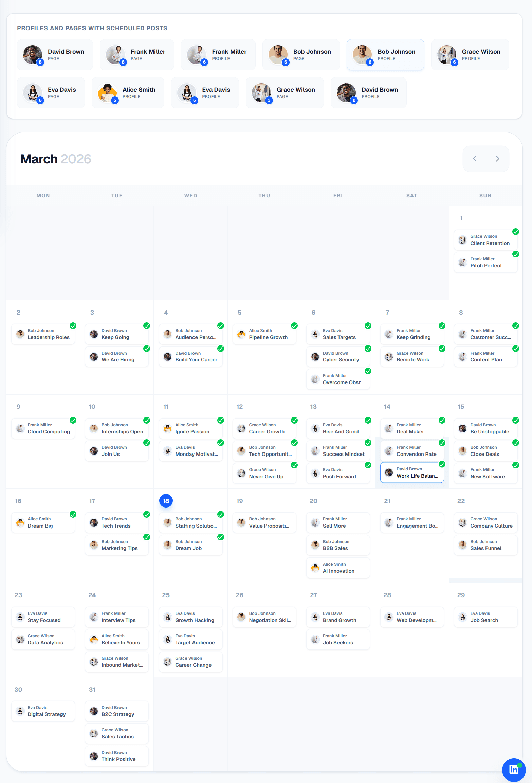Open the Job Seekers post
The image size is (532, 783).
point(338,639)
